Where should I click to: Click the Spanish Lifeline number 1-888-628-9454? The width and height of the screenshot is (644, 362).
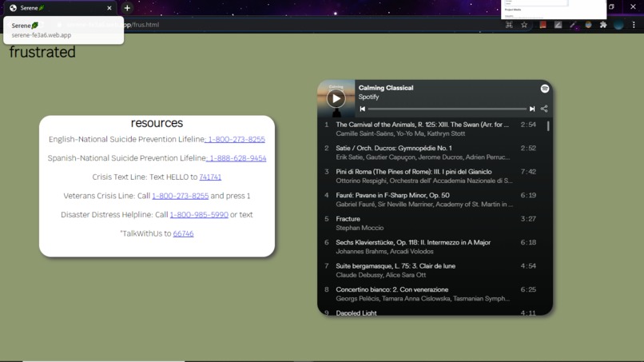[x=237, y=158]
